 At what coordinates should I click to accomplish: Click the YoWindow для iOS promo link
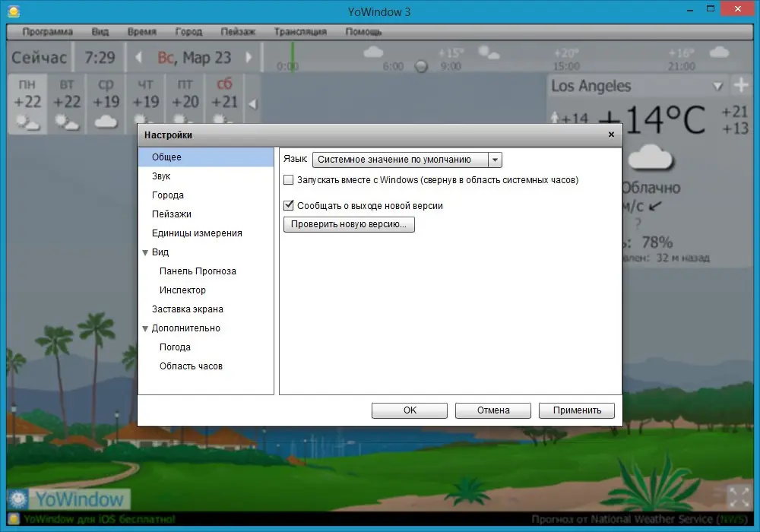coord(100,519)
